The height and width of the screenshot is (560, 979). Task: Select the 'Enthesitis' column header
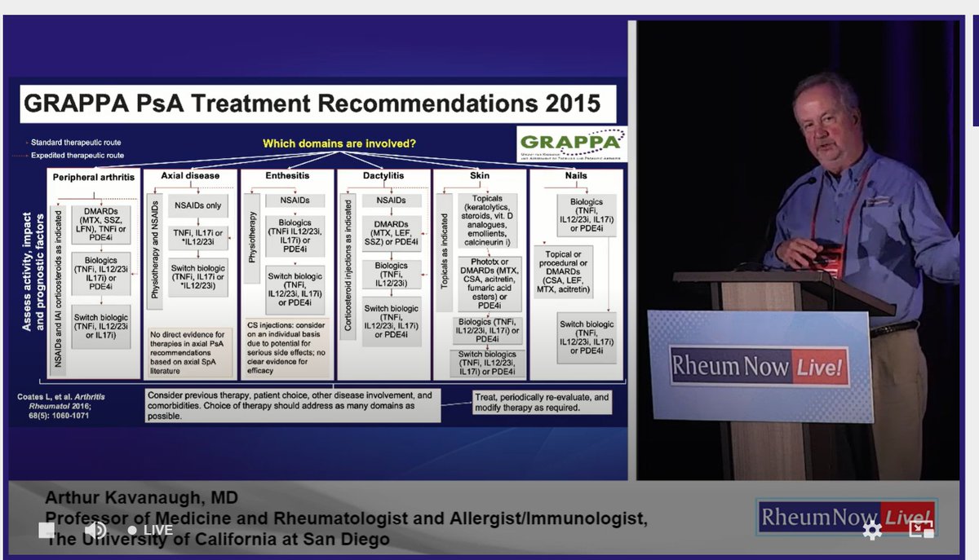tap(286, 176)
